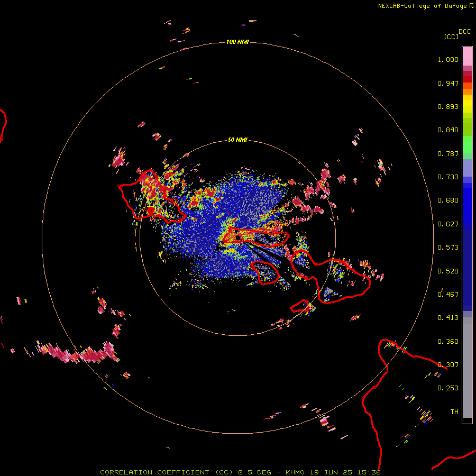Click the 0.467 value on color scale
The height and width of the screenshot is (476, 476).
pos(448,295)
